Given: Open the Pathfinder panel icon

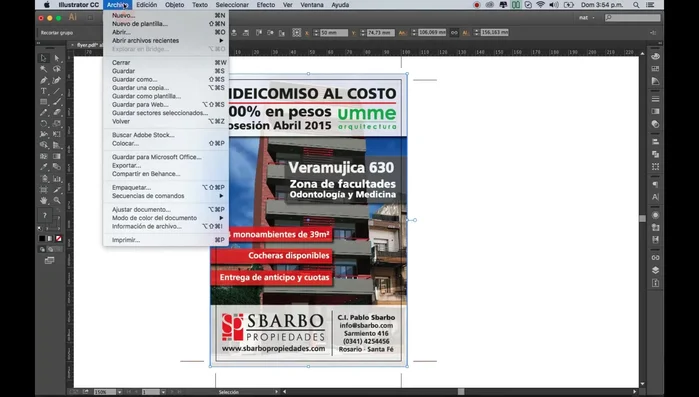Looking at the screenshot, I should (655, 154).
